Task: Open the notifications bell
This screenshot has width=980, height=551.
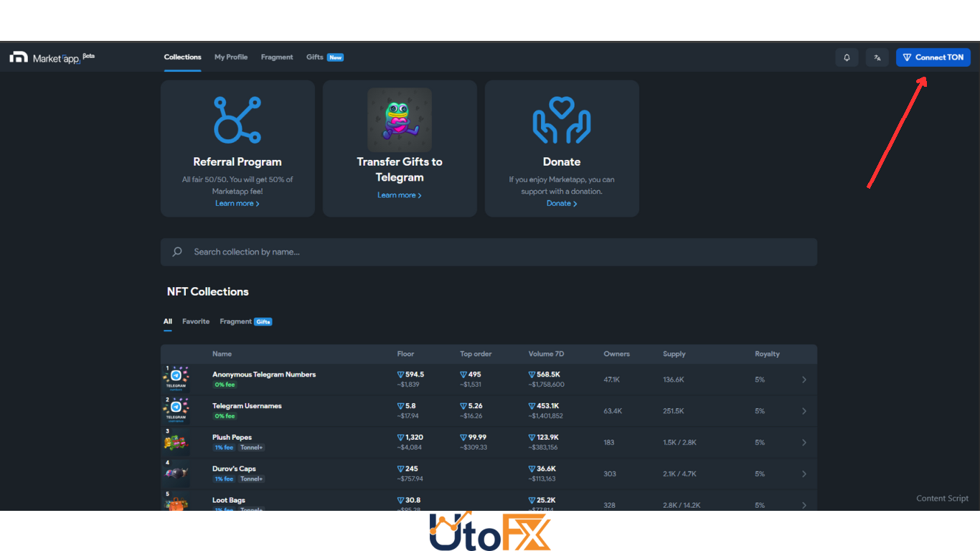Action: pos(847,57)
